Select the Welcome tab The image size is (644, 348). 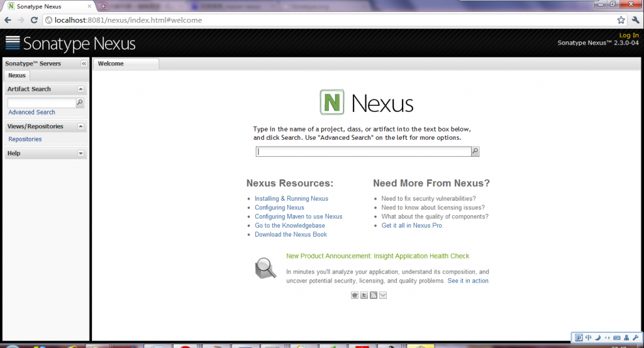click(x=126, y=64)
